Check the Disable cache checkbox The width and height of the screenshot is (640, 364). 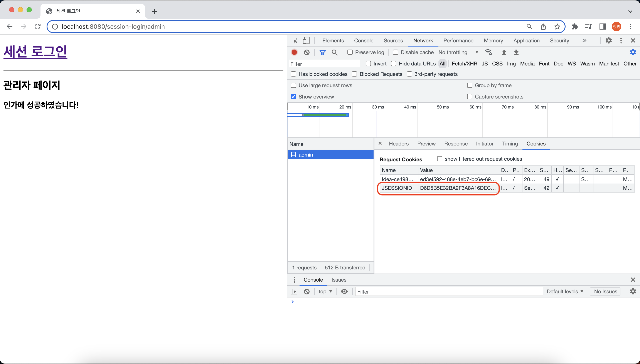point(396,52)
